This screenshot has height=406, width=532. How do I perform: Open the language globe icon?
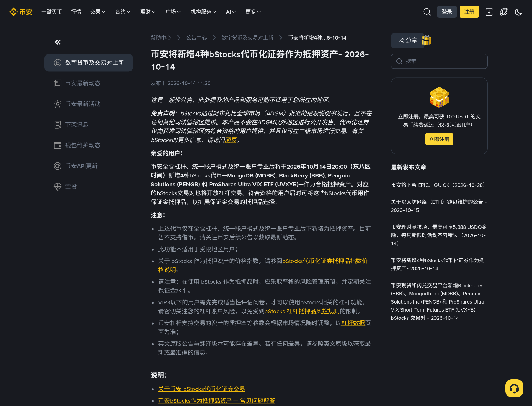pyautogui.click(x=504, y=12)
